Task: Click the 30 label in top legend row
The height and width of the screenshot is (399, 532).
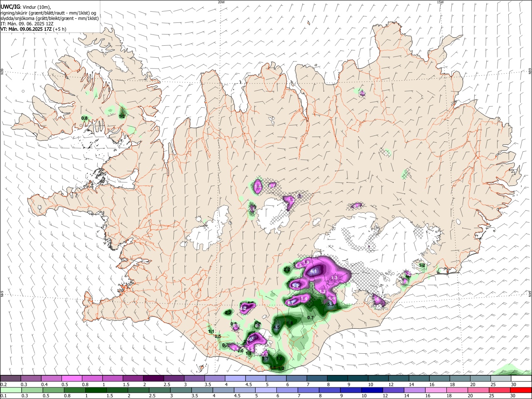Action: click(x=514, y=384)
